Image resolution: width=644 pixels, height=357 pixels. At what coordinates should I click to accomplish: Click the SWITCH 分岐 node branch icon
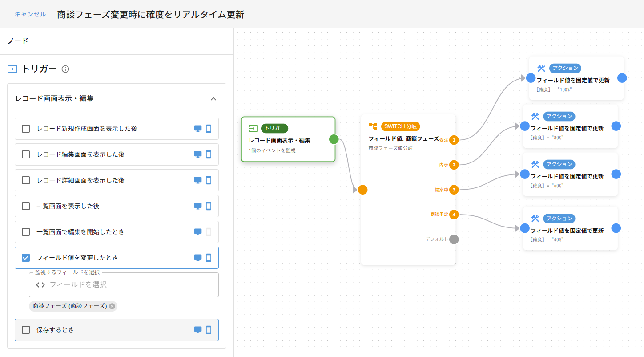pos(373,126)
